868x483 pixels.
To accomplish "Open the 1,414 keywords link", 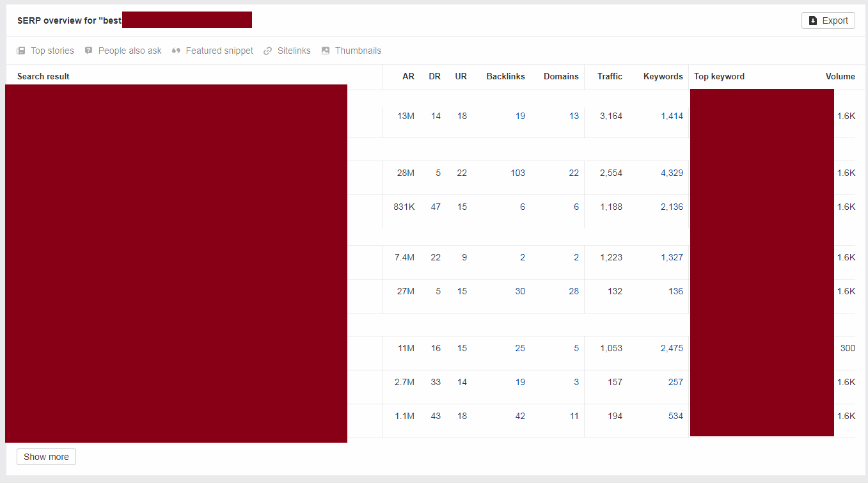I will [x=672, y=116].
